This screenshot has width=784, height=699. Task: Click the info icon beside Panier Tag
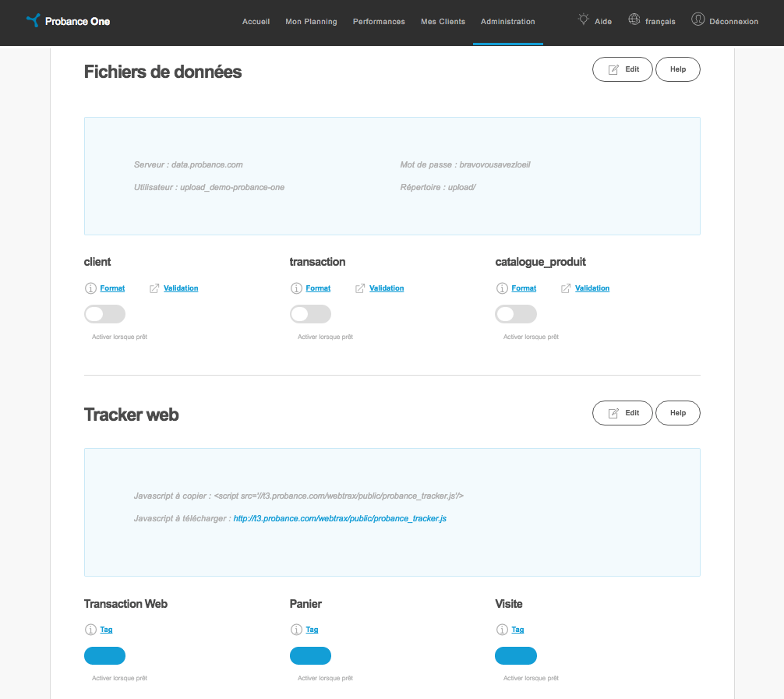(296, 630)
